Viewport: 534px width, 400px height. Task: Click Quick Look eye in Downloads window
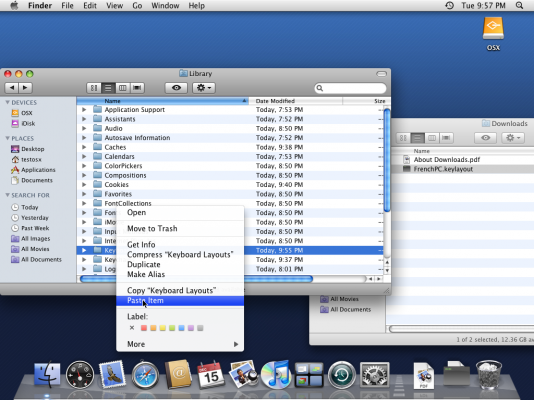point(485,138)
